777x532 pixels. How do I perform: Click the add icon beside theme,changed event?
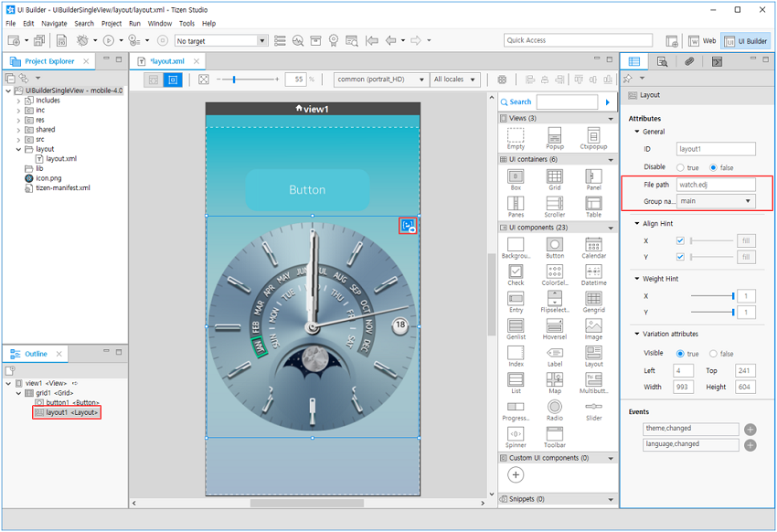750,429
